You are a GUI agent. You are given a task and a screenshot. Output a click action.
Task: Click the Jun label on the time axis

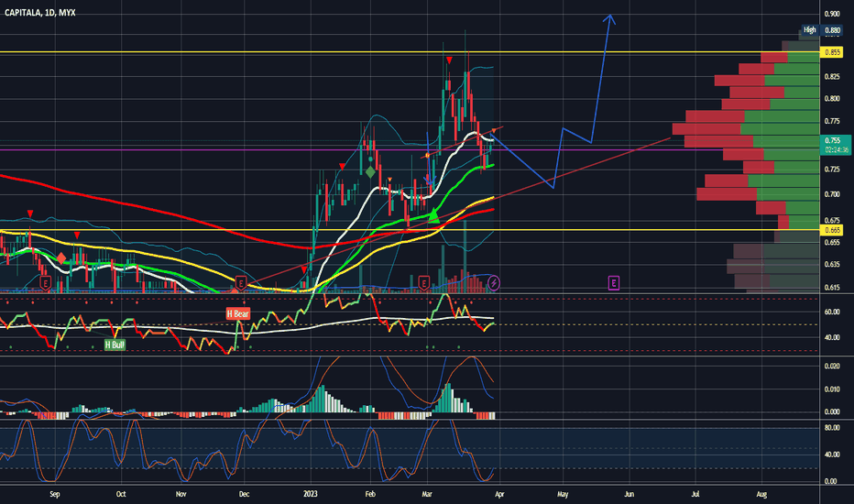pyautogui.click(x=630, y=494)
